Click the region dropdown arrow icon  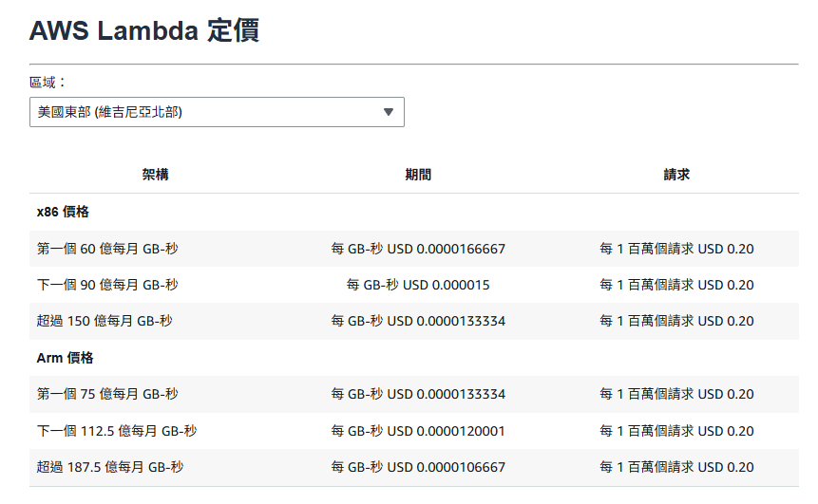coord(389,112)
